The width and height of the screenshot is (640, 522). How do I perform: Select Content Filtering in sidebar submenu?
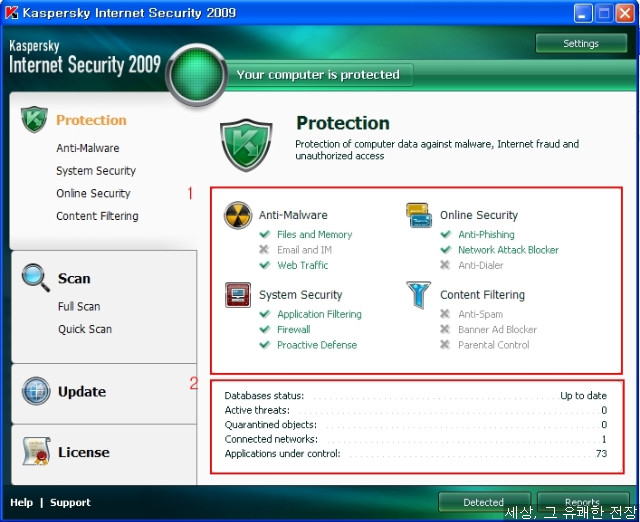(97, 216)
